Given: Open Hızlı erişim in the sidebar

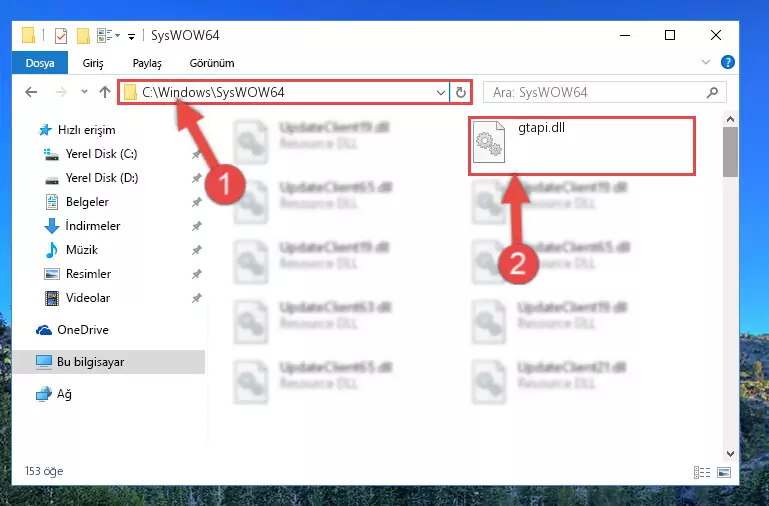Looking at the screenshot, I should [x=77, y=130].
